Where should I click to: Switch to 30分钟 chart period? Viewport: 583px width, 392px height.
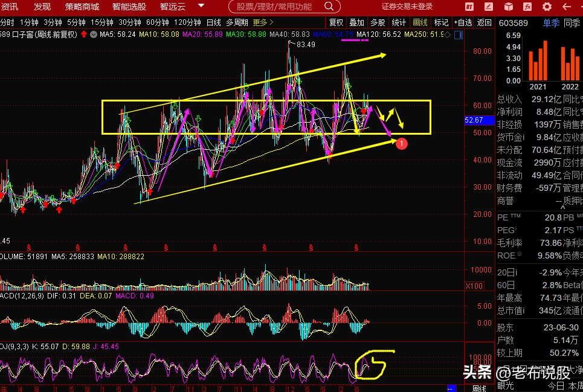tap(130, 23)
